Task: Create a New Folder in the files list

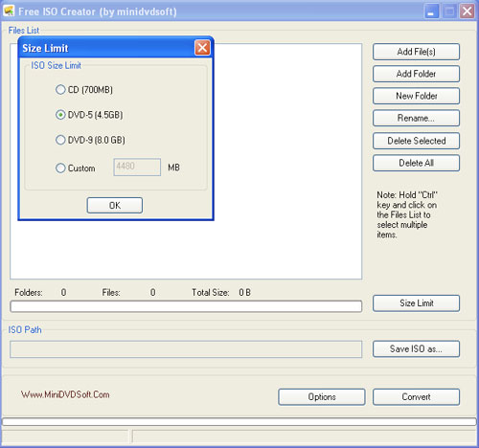Action: pyautogui.click(x=416, y=96)
